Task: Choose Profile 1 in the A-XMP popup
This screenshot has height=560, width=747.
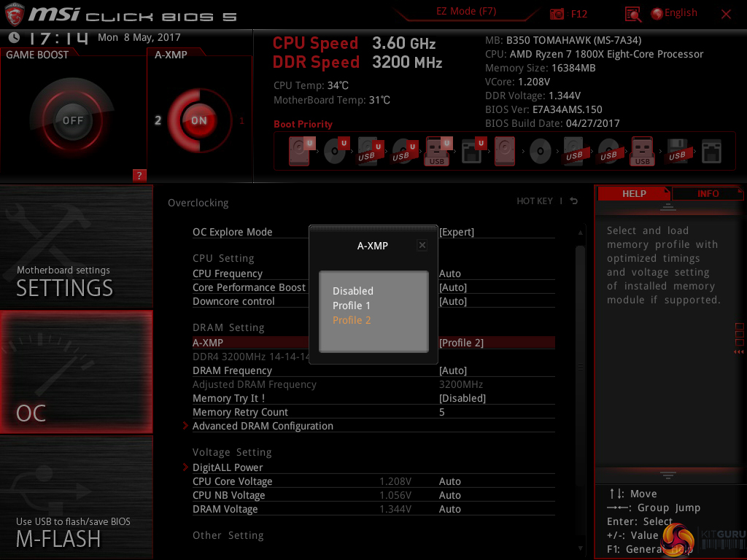Action: pos(352,306)
